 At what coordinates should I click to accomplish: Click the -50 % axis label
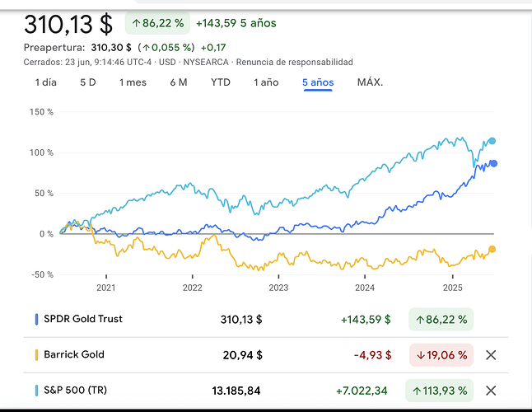42,274
